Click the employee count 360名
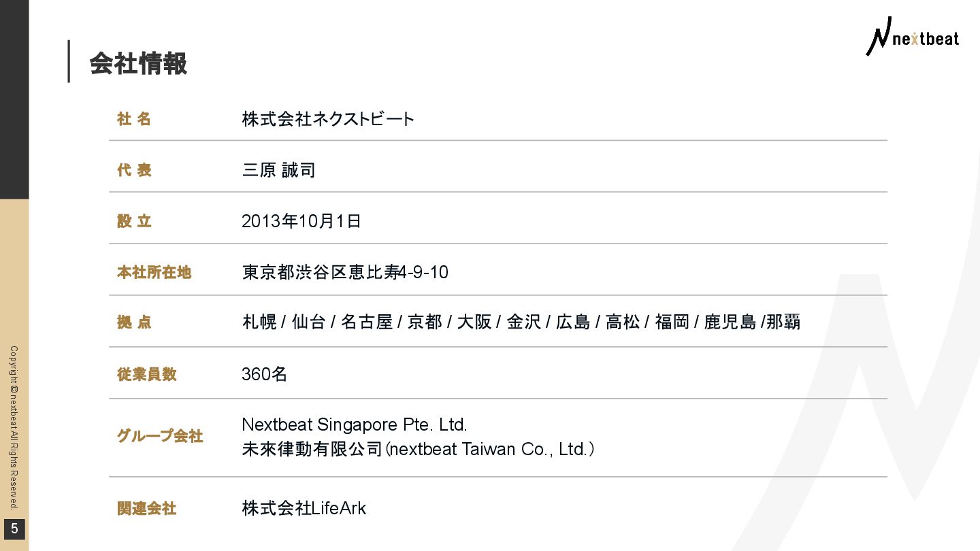The image size is (980, 551). 264,374
